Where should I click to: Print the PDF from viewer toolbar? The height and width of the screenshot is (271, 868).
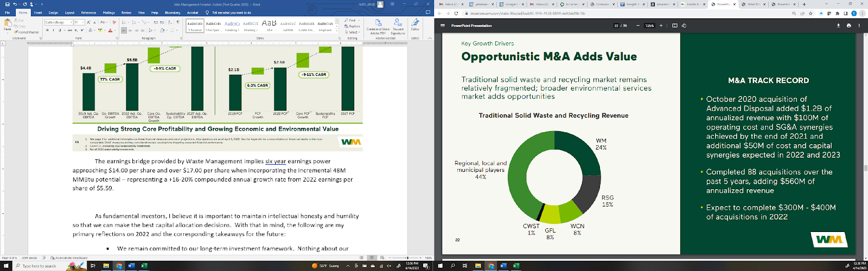pos(849,25)
